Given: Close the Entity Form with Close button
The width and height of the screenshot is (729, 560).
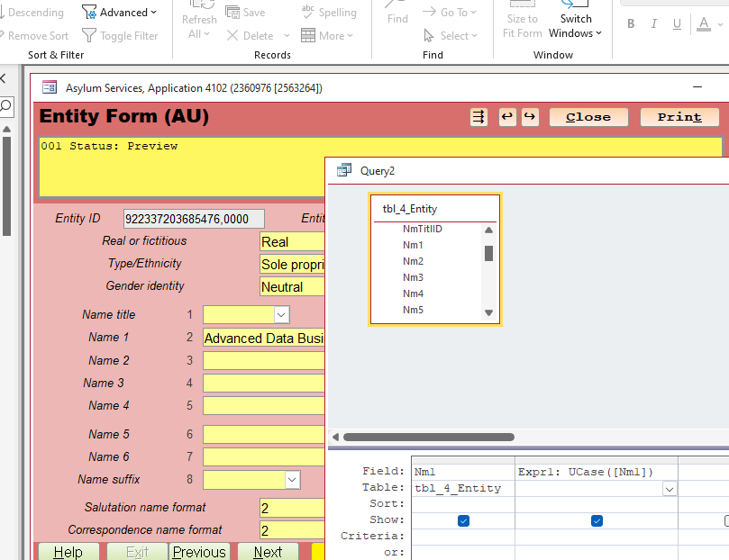Looking at the screenshot, I should click(588, 117).
